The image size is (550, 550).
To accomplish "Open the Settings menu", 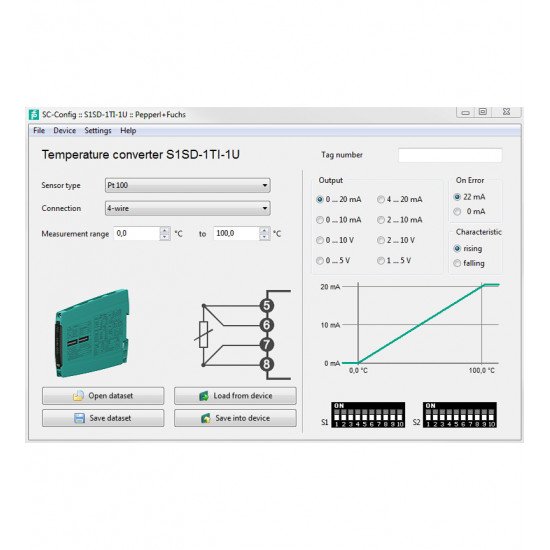I will coord(98,130).
